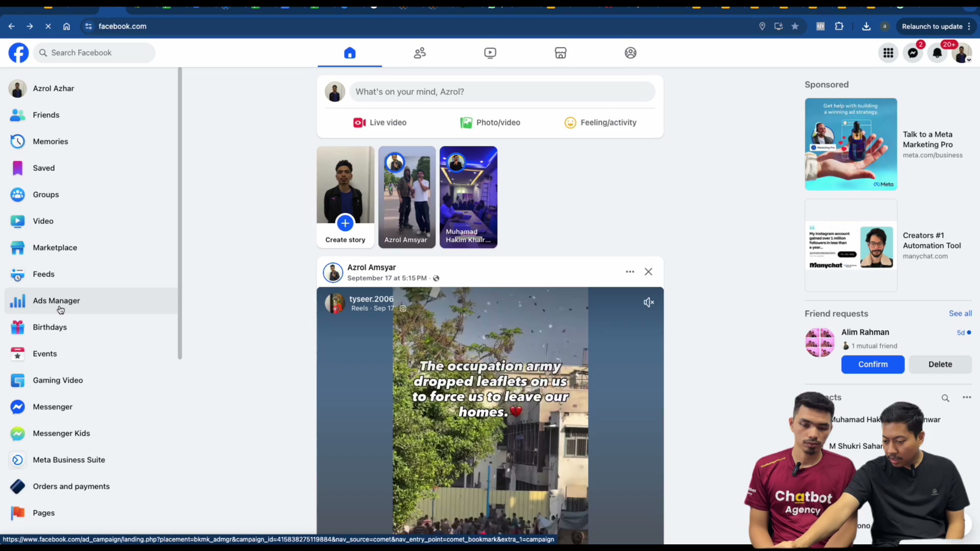Open Memories in the left sidebar
The height and width of the screenshot is (551, 980).
91,141
